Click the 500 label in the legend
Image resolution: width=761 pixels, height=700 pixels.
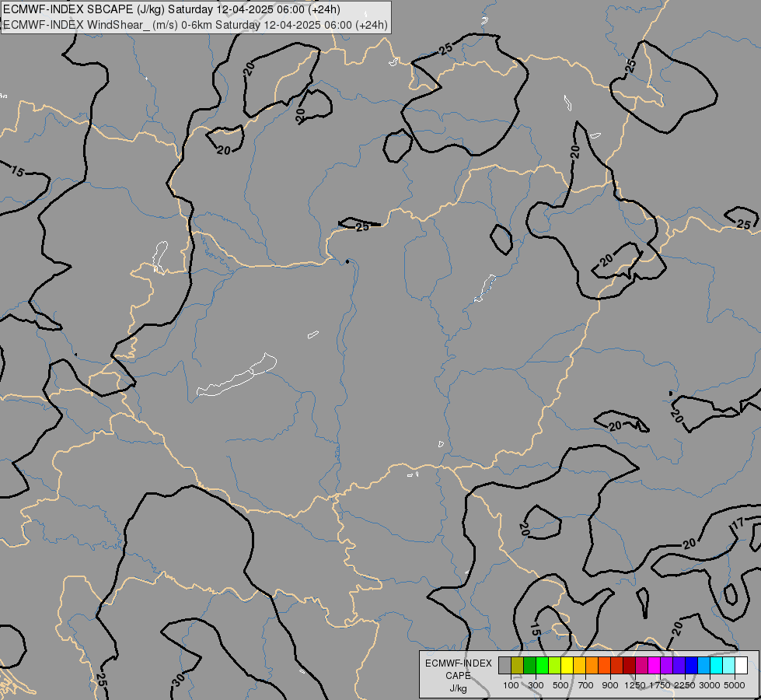coord(560,685)
